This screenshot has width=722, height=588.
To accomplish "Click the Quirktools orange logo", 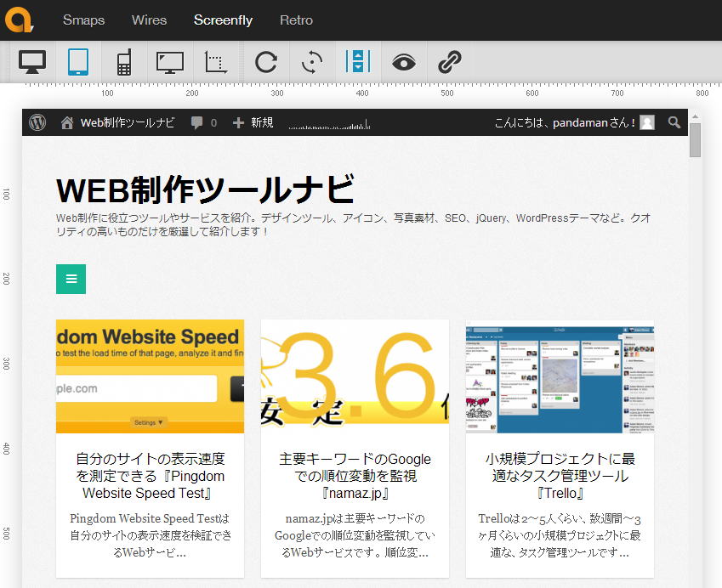I will pos(19,20).
